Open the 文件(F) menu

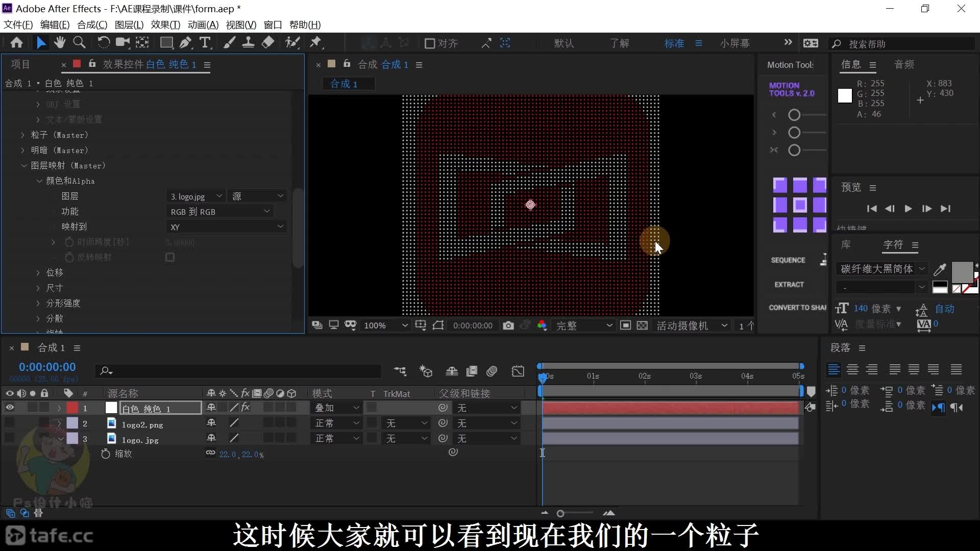(x=18, y=24)
